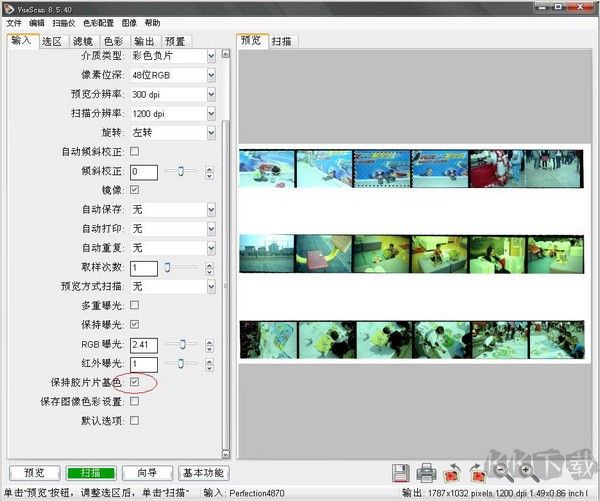Screen dimensions: 600x501
Task: Open the 文件 menu
Action: coord(14,23)
